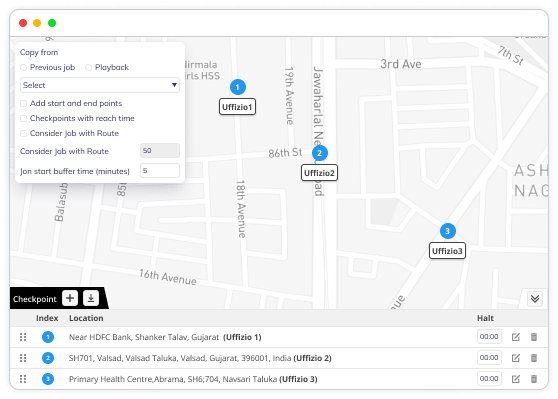558x399 pixels.
Task: Click the Index column header
Action: (x=47, y=318)
